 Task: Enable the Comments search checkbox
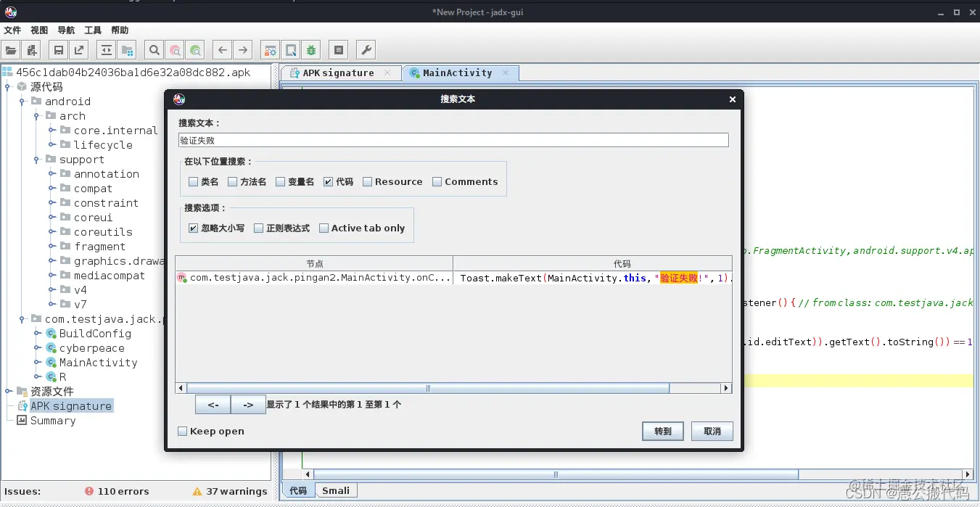437,182
